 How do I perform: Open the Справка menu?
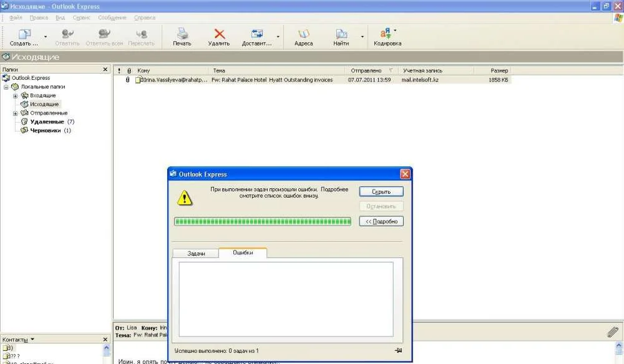coord(145,18)
